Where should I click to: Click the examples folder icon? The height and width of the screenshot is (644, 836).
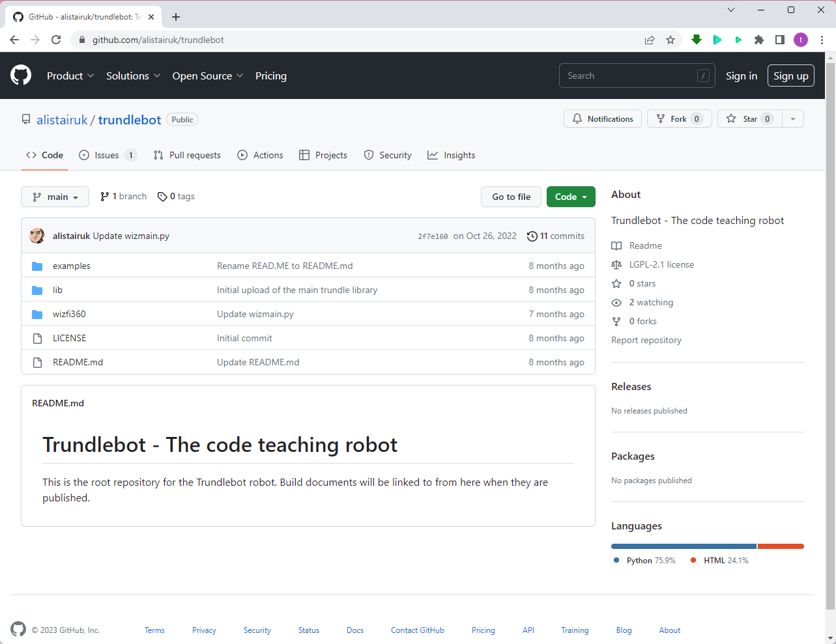37,266
